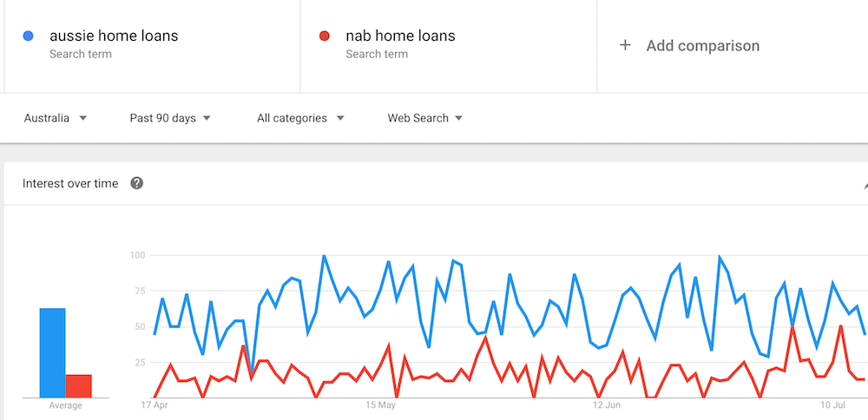
Task: Click the 10 Jul date label on the axis
Action: coord(833,405)
